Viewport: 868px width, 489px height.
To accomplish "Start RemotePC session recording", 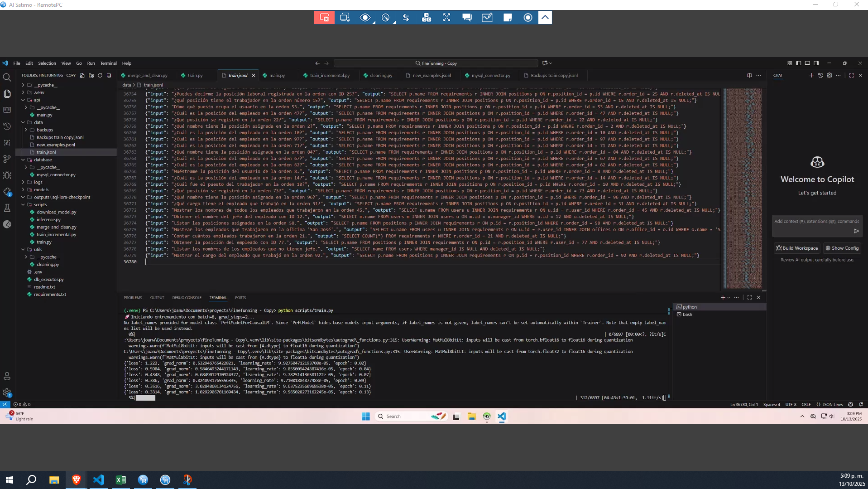I will 528,18.
